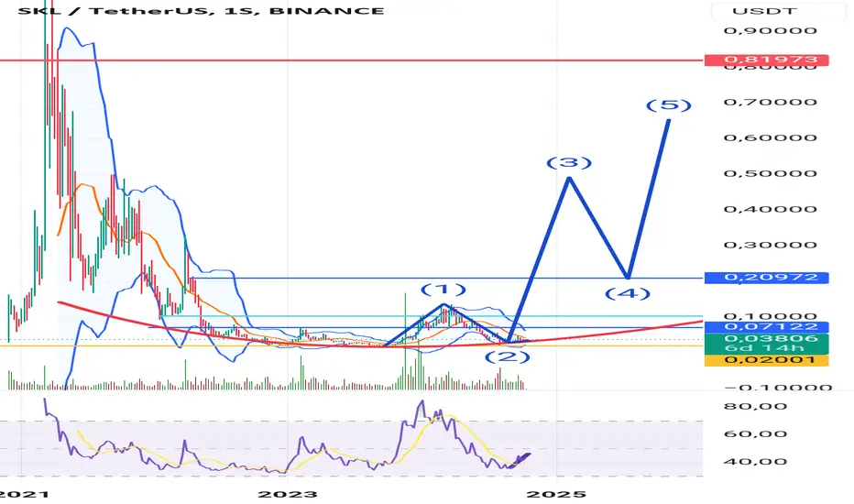Select the yellow 0,02001 price label

point(766,359)
